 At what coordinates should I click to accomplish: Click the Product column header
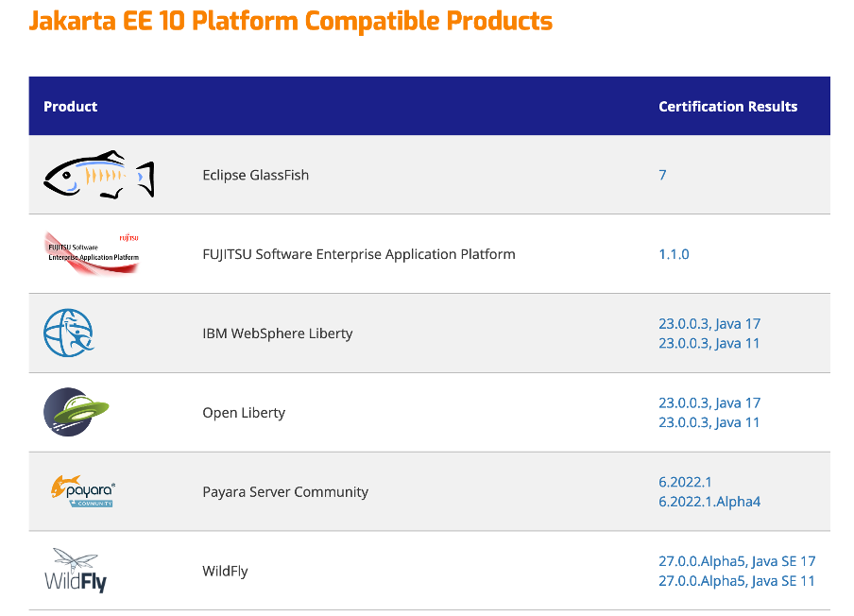(70, 106)
